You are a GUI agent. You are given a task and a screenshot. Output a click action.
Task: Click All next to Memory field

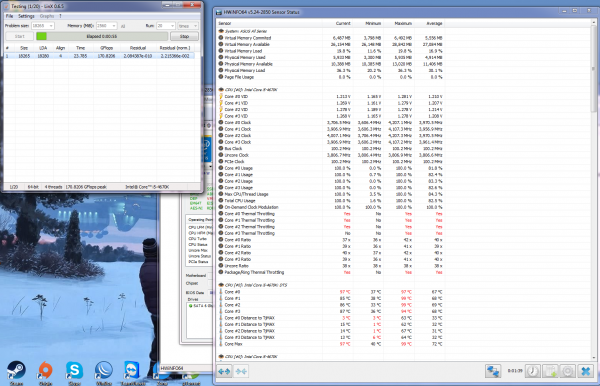123,26
